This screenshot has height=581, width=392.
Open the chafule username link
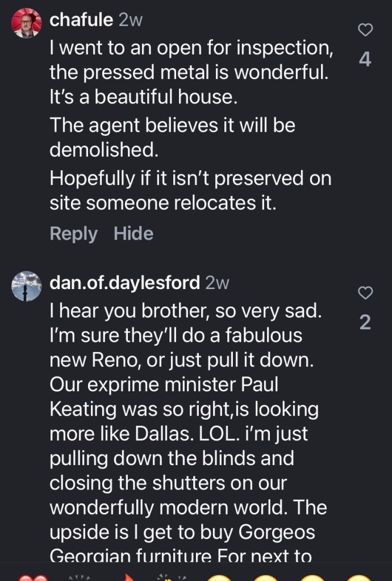point(81,20)
